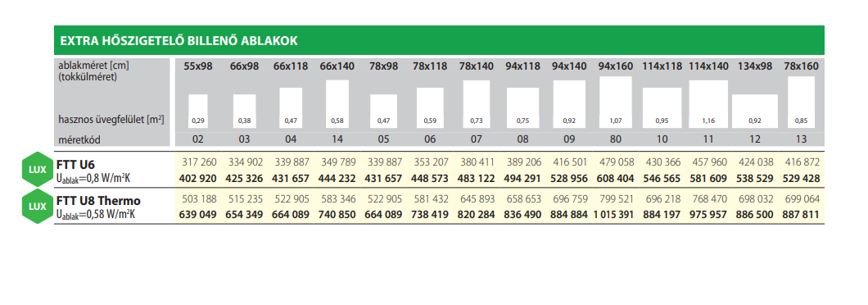Select the 94x160 window size illustration
Screen dimensions: 868x305
click(x=616, y=102)
